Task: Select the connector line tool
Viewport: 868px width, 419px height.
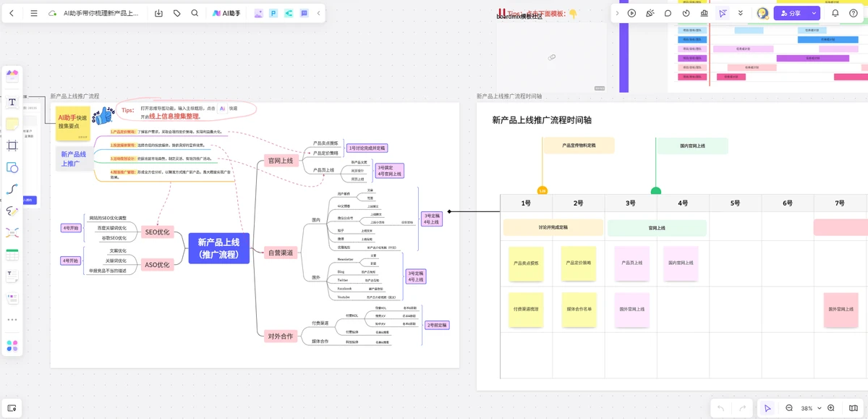Action: [12, 189]
